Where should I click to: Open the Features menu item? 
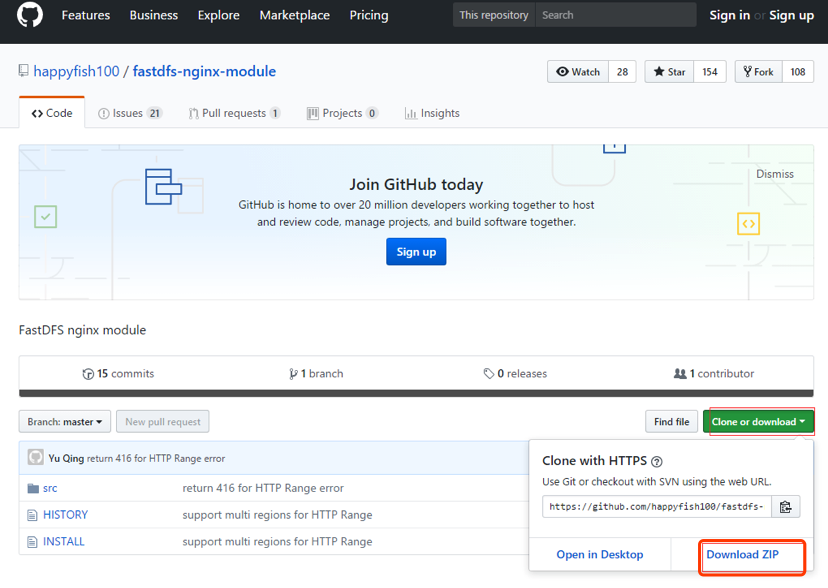coord(86,15)
